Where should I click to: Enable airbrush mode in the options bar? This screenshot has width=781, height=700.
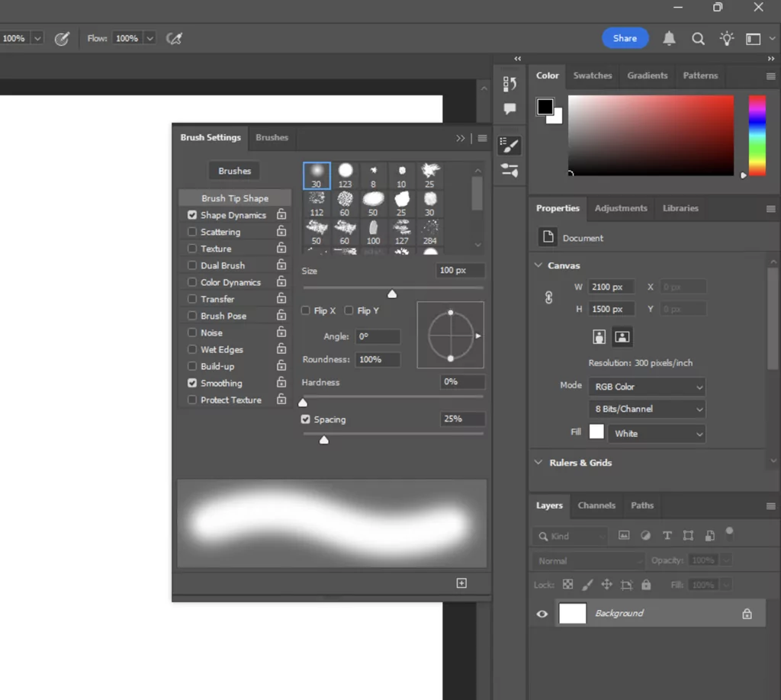174,38
